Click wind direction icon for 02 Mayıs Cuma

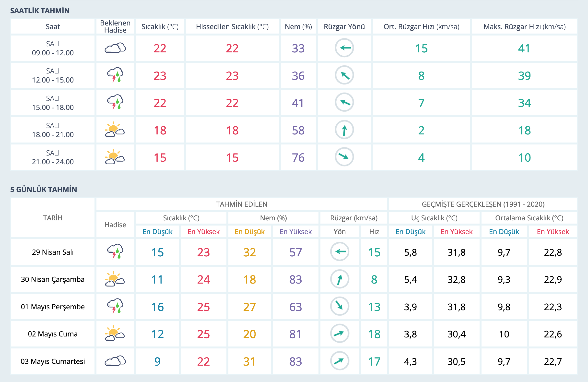[x=340, y=334]
